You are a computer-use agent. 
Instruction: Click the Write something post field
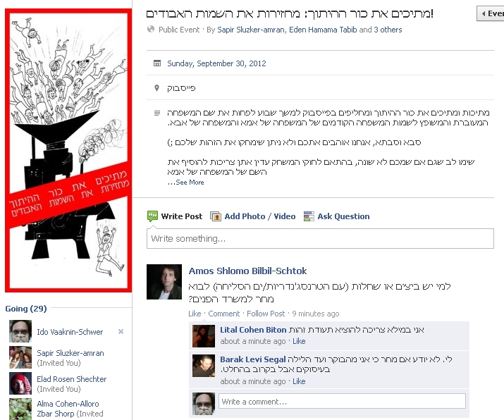(x=320, y=238)
